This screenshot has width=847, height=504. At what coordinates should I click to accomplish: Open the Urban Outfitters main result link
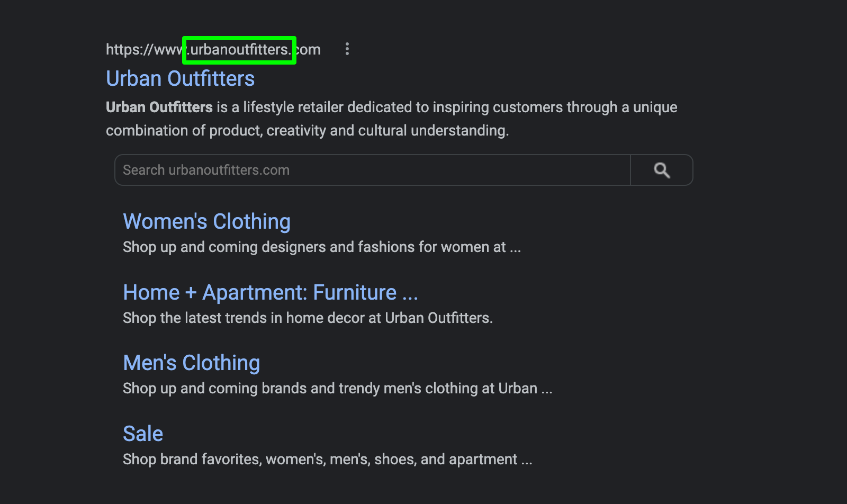click(x=181, y=78)
